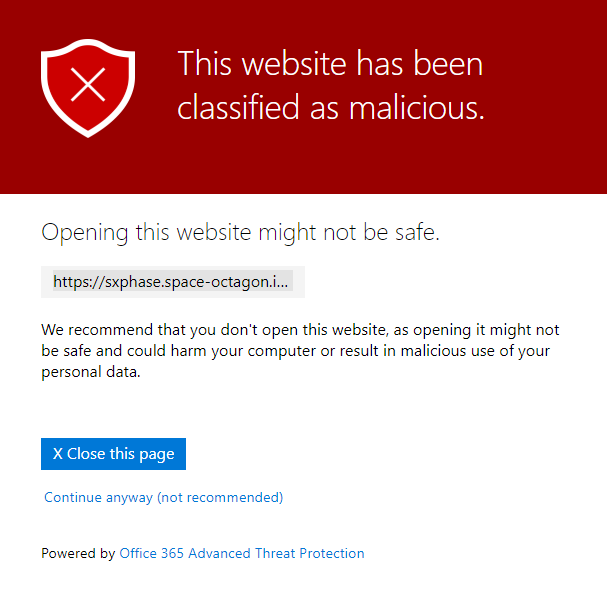Open the Office 365 Advanced Threat Protection link
This screenshot has height=598, width=607.
(241, 553)
